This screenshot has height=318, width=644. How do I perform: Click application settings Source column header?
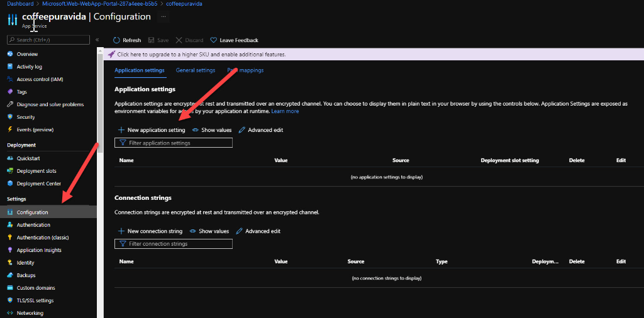(401, 160)
